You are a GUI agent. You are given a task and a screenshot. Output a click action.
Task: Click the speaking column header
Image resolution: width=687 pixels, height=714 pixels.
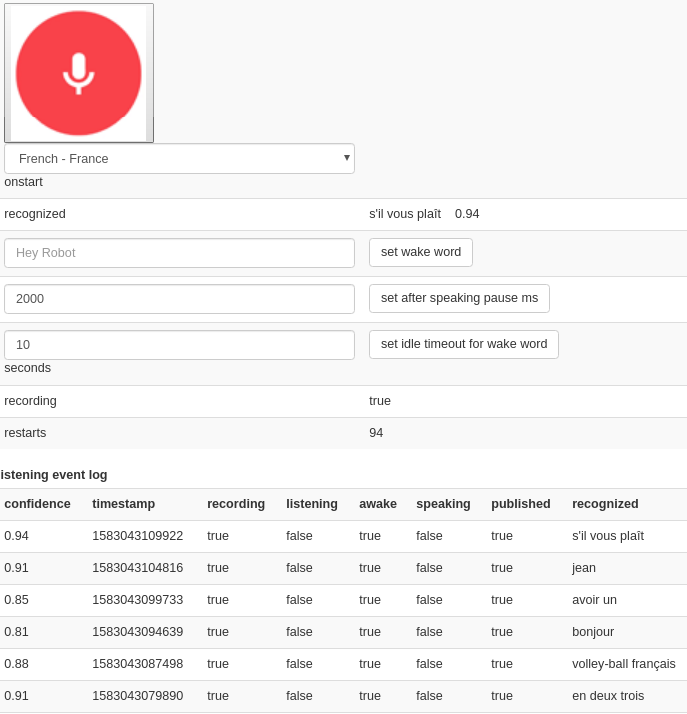(443, 504)
